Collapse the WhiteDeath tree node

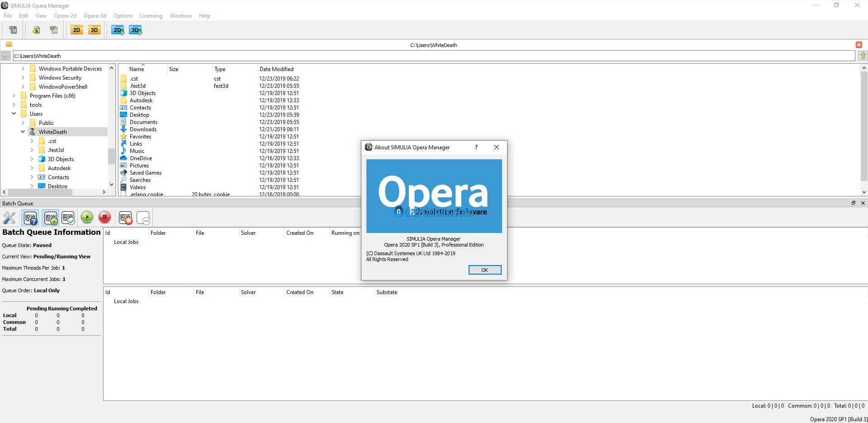click(x=23, y=132)
